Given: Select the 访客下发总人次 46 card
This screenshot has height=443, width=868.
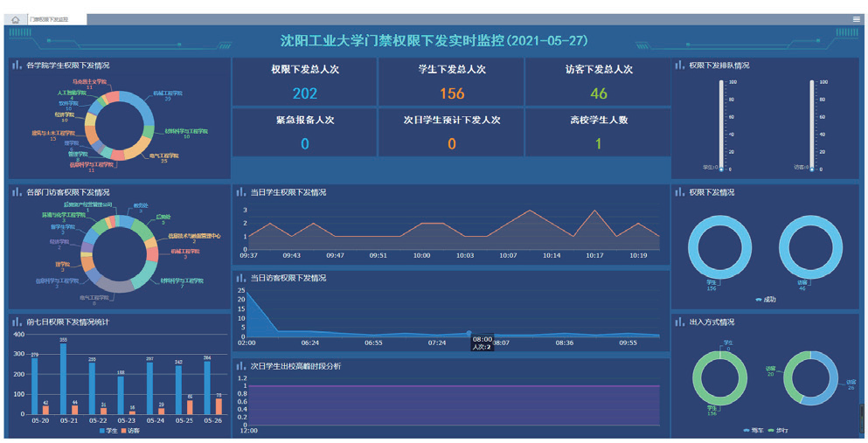Looking at the screenshot, I should (598, 82).
